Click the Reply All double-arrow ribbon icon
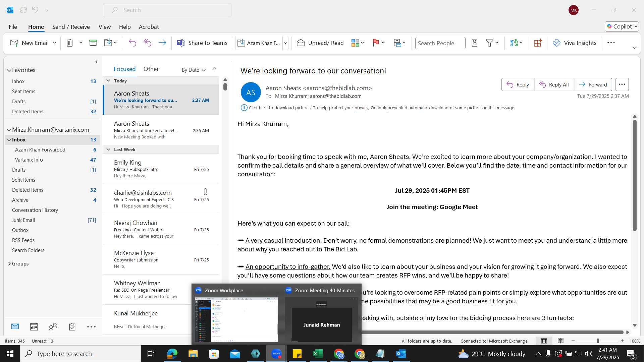This screenshot has width=644, height=362. (x=148, y=43)
